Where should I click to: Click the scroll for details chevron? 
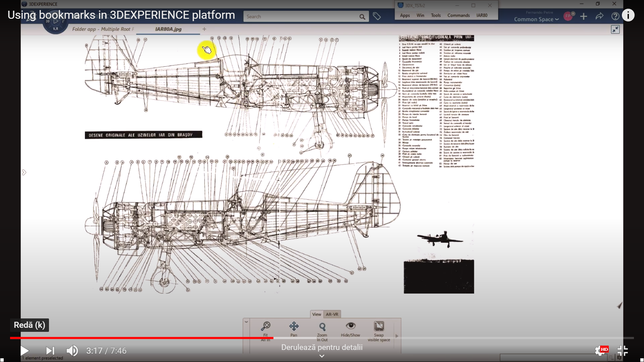(x=322, y=356)
